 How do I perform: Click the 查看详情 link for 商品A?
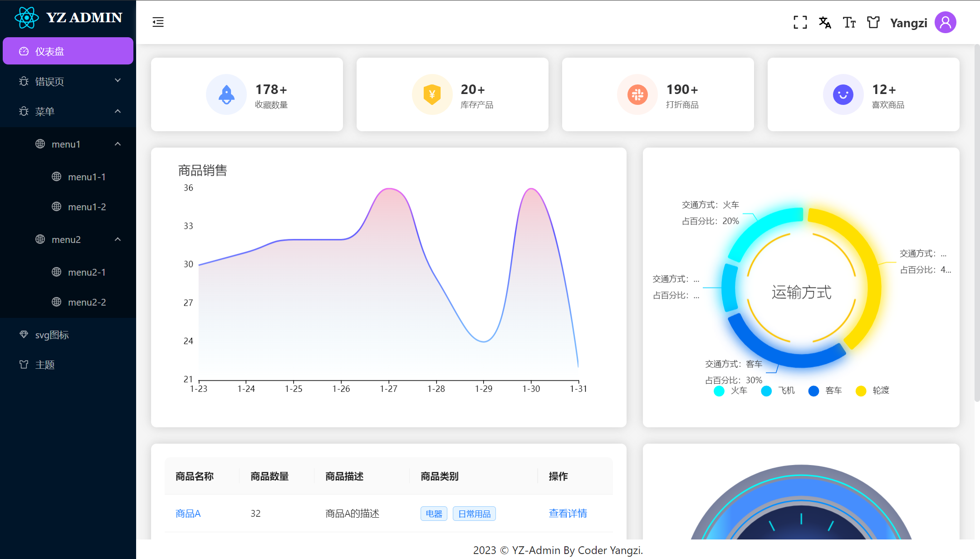(x=568, y=513)
